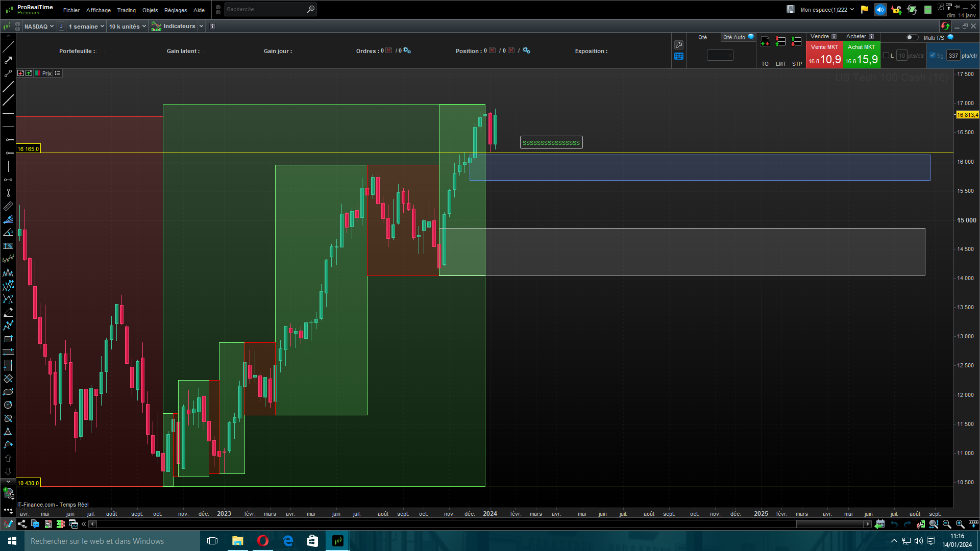The height and width of the screenshot is (551, 980).
Task: Expand the 10 k unités dropdown
Action: (127, 27)
